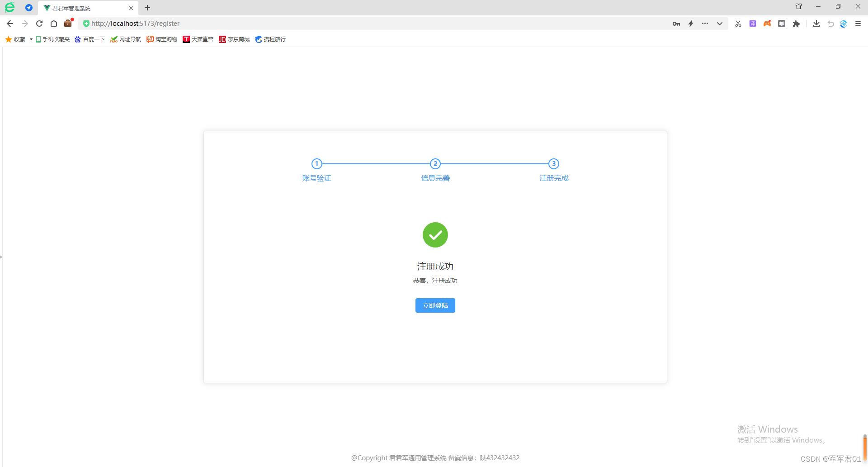The height and width of the screenshot is (467, 868).
Task: Open the 手机收藏夹 bookmark
Action: click(x=53, y=39)
